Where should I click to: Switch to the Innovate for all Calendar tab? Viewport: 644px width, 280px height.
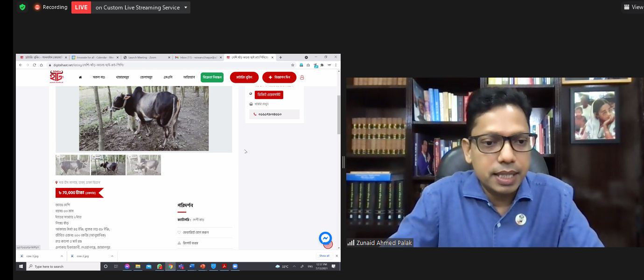point(95,57)
